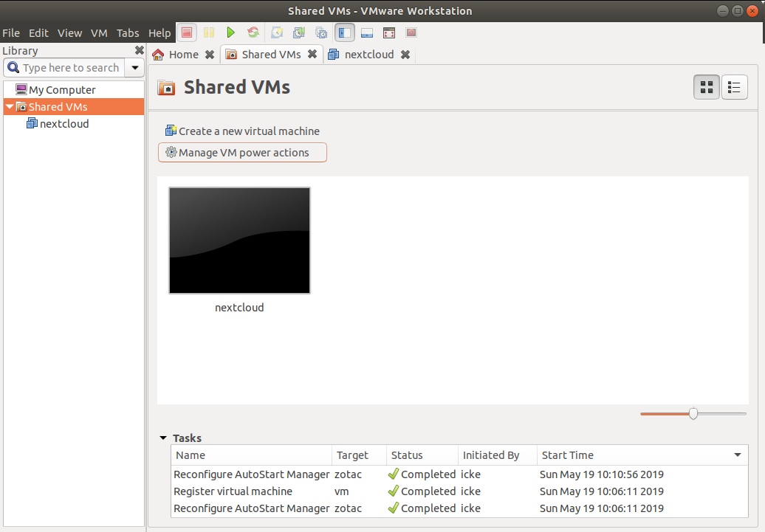The height and width of the screenshot is (532, 765).
Task: Sort tasks by Initiated By column header
Action: 497,455
